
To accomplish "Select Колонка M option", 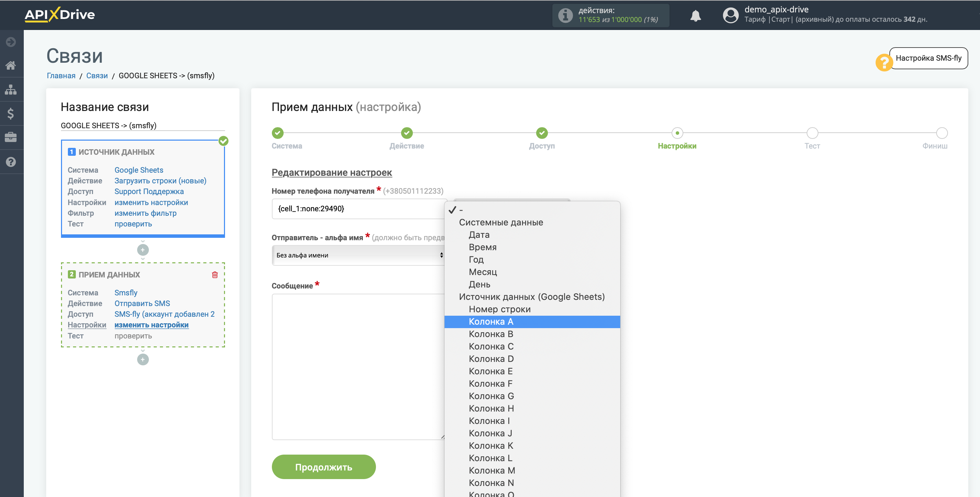I will [532, 471].
